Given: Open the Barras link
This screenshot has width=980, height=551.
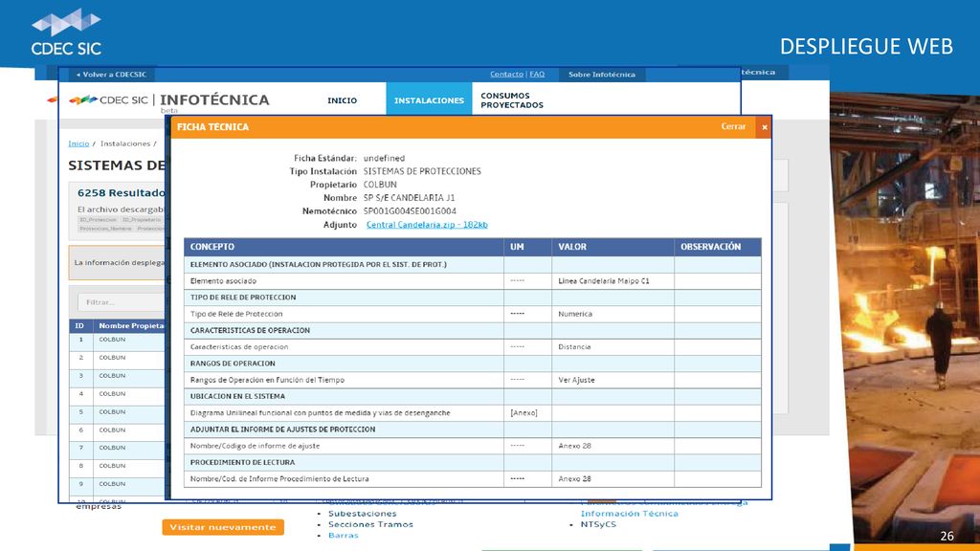Looking at the screenshot, I should [344, 536].
